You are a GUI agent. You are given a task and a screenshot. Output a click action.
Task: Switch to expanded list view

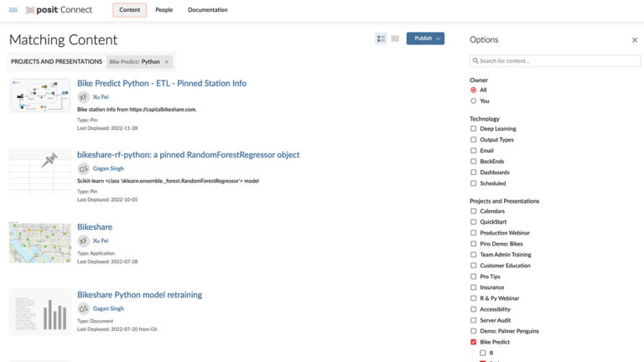tap(381, 39)
